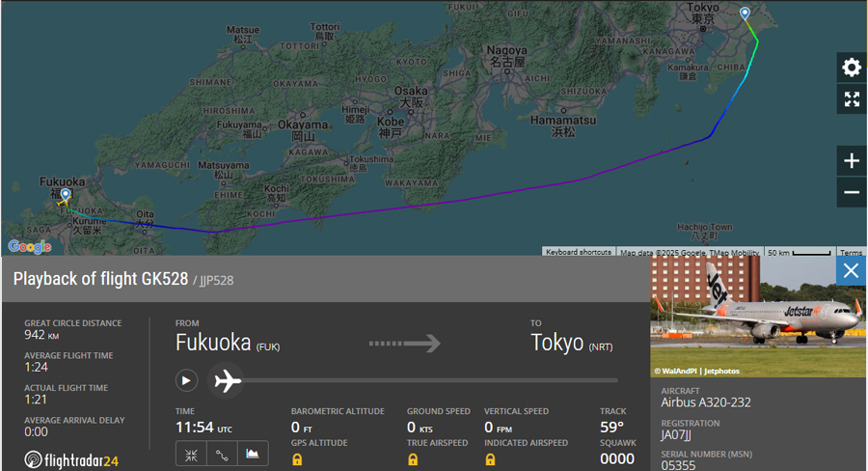Image resolution: width=868 pixels, height=471 pixels.
Task: Click the WalAndPl Jetphotos credit
Action: 697,372
